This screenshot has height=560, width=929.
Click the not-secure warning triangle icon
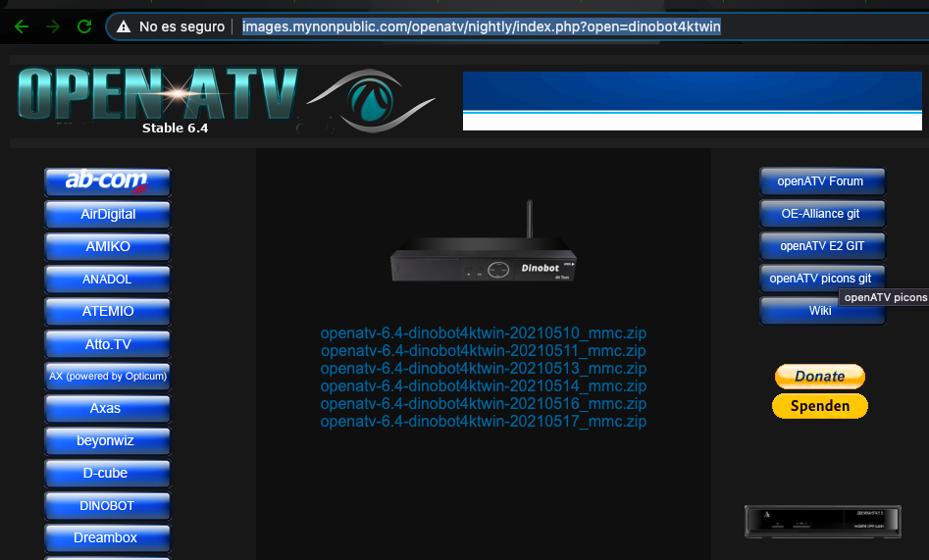pos(124,26)
